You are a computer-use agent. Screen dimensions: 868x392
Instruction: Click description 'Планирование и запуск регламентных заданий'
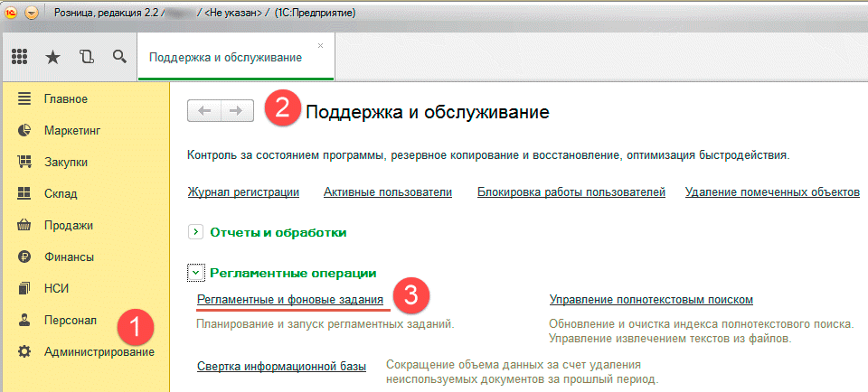coord(325,323)
